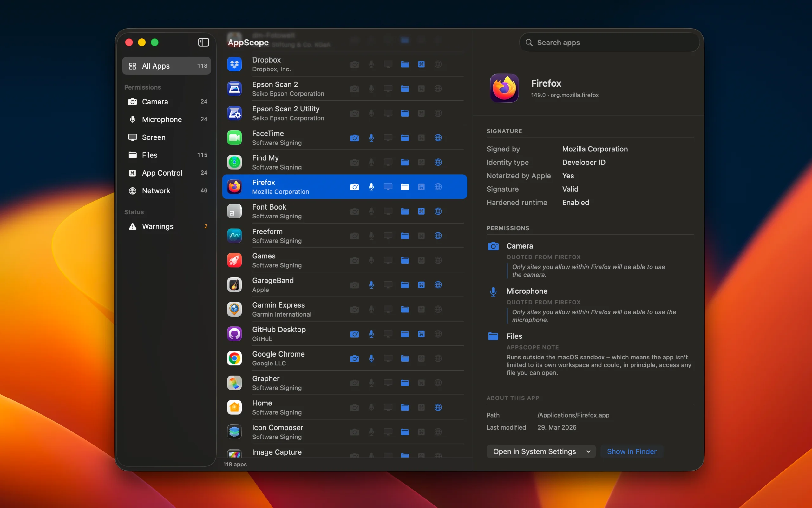The width and height of the screenshot is (812, 508).
Task: Filter by Screen permission in sidebar
Action: [167, 137]
